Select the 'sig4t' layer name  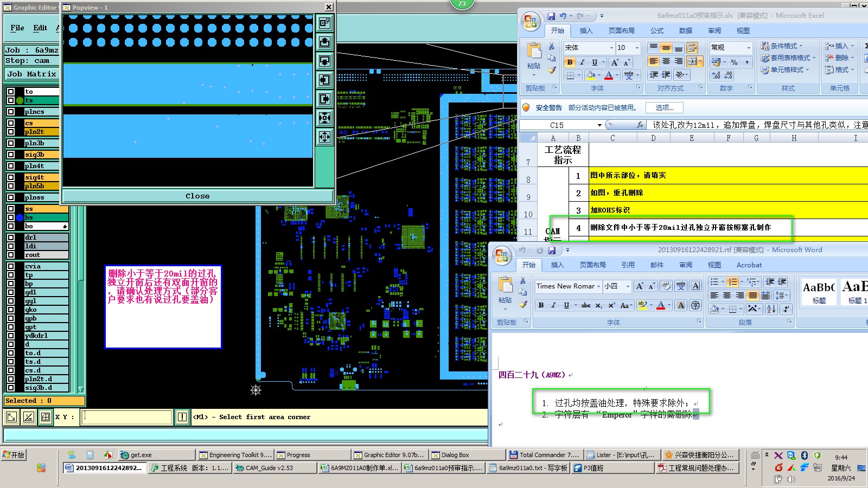tap(41, 177)
